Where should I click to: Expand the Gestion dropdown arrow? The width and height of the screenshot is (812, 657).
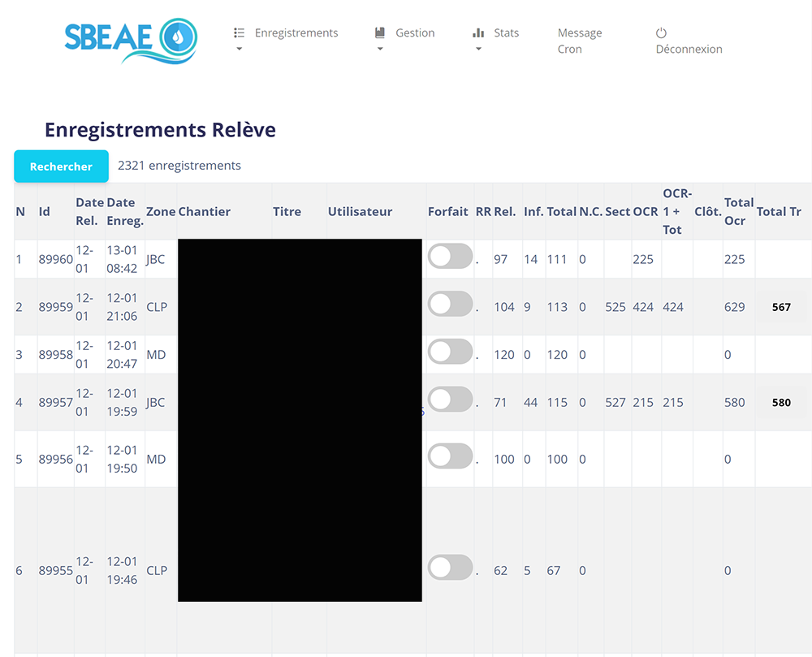click(x=380, y=50)
